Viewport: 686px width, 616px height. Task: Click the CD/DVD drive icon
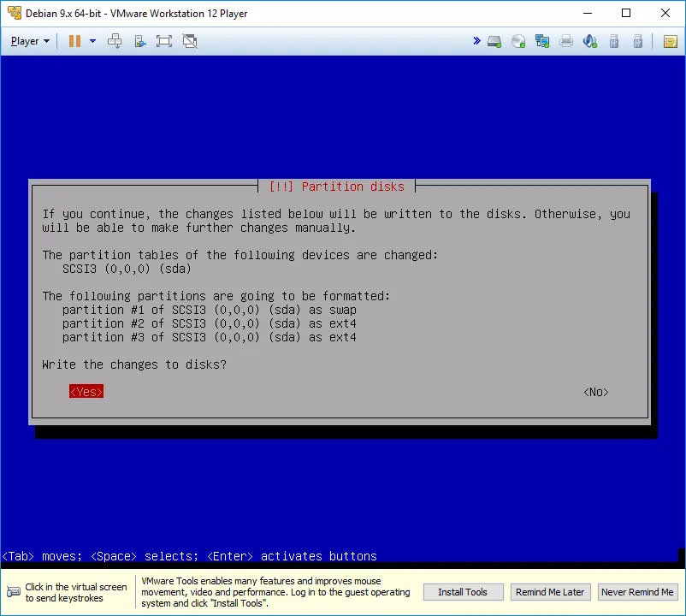[x=518, y=41]
